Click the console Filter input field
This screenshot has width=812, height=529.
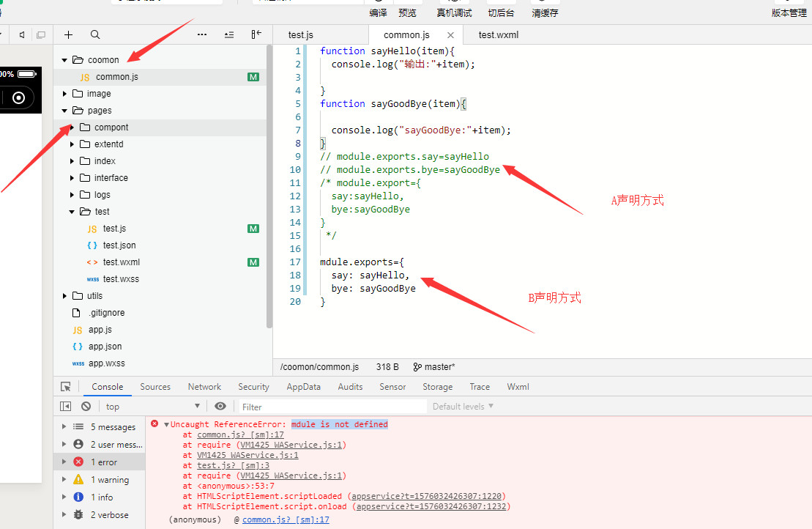333,407
